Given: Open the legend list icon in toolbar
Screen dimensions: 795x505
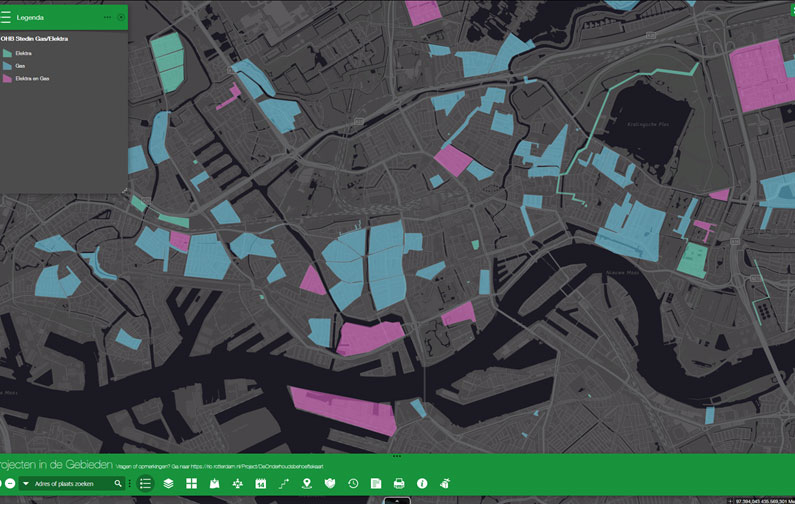Looking at the screenshot, I should 145,484.
